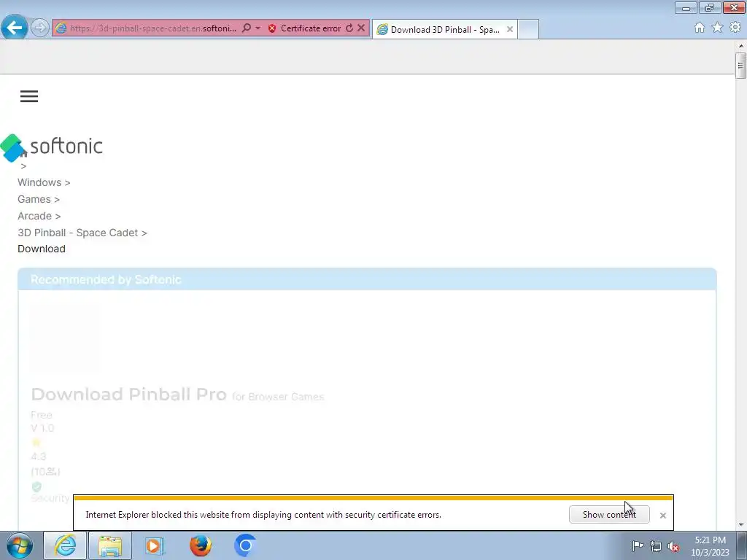
Task: Click the network tray icon
Action: click(x=656, y=546)
